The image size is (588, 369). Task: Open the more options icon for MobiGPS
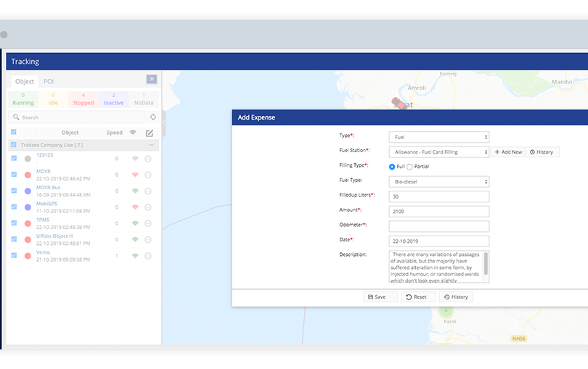tap(148, 207)
